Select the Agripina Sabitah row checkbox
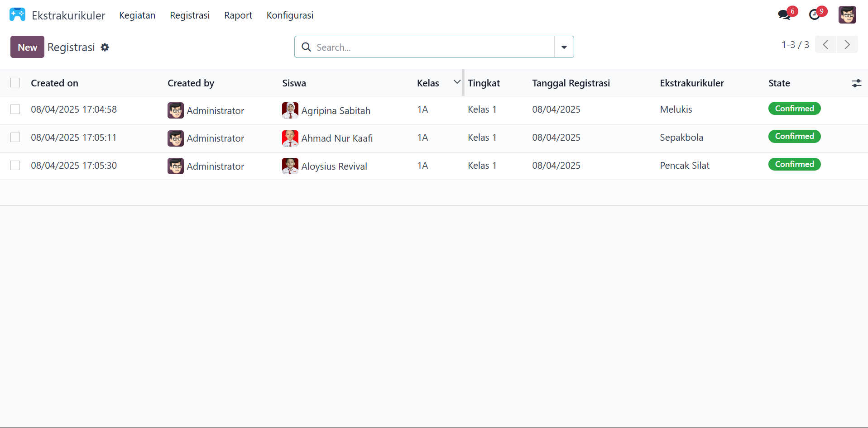This screenshot has height=428, width=868. (15, 109)
